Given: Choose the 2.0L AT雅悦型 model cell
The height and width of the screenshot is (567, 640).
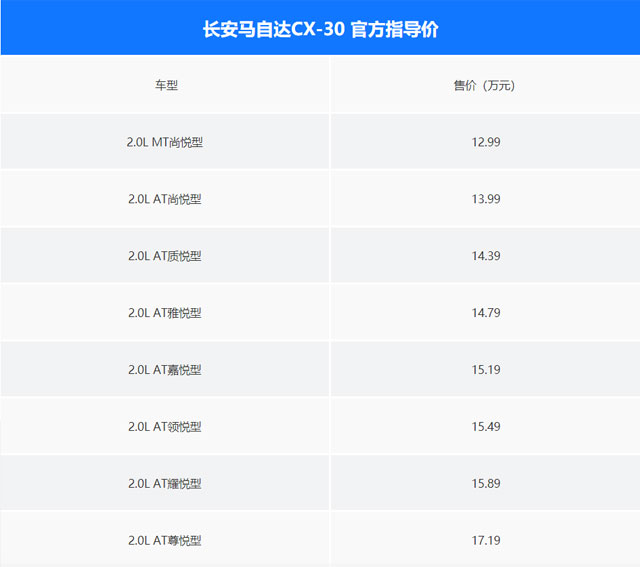Looking at the screenshot, I should [164, 313].
